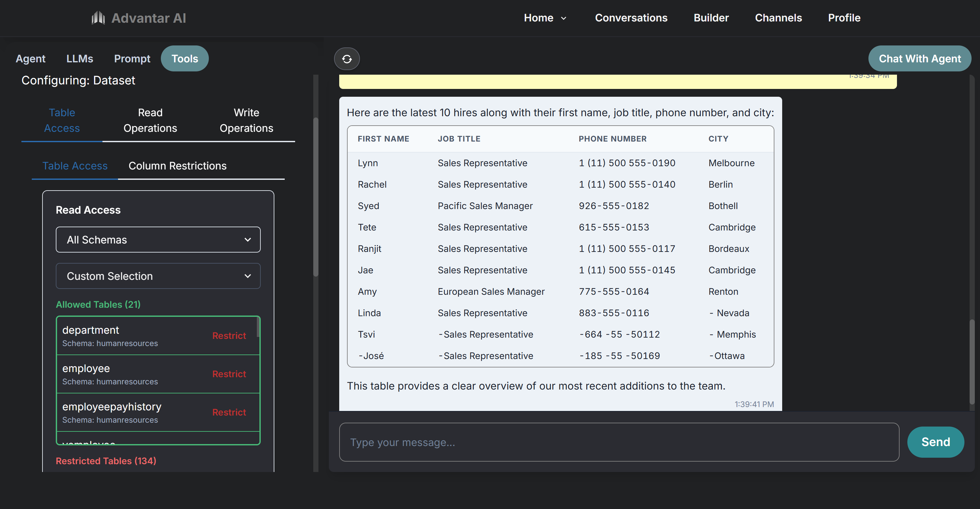The image size is (980, 509).
Task: Restrict the department table
Action: pos(229,335)
